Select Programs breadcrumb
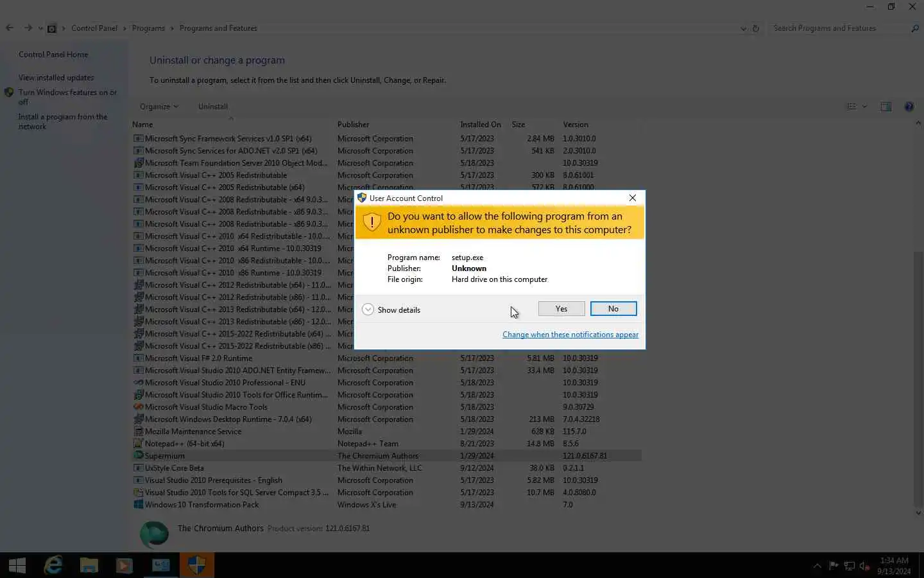Image resolution: width=924 pixels, height=578 pixels. coord(148,28)
